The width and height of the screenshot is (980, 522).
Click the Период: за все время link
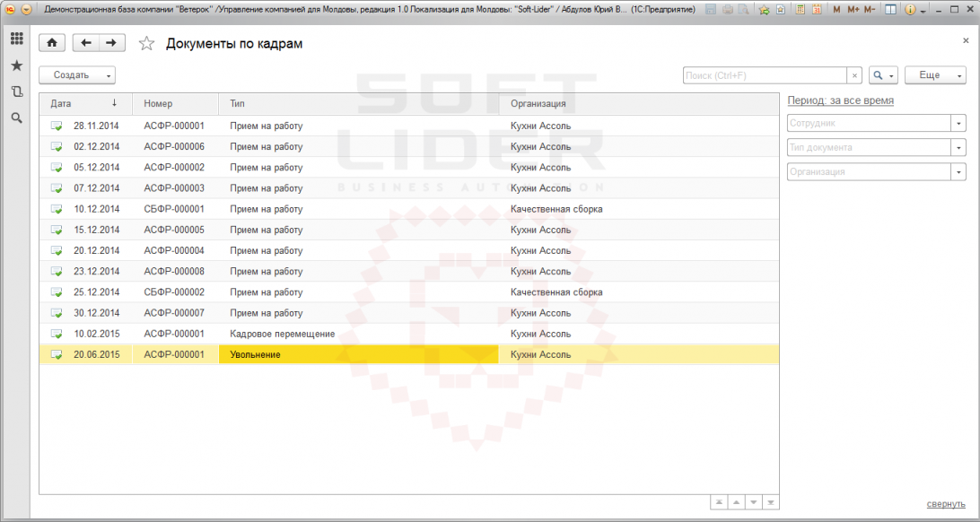coord(840,100)
